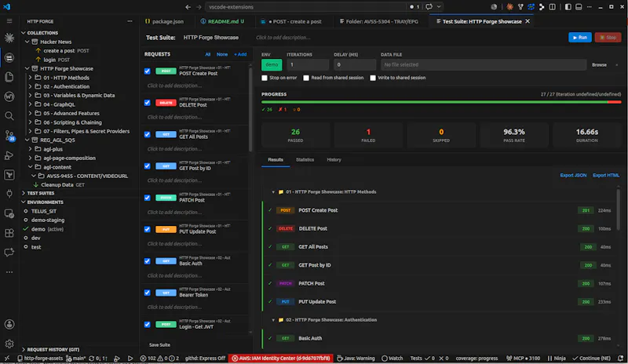The height and width of the screenshot is (364, 628).
Task: Expand the 01 - HTTP Methods folder
Action: point(31,78)
